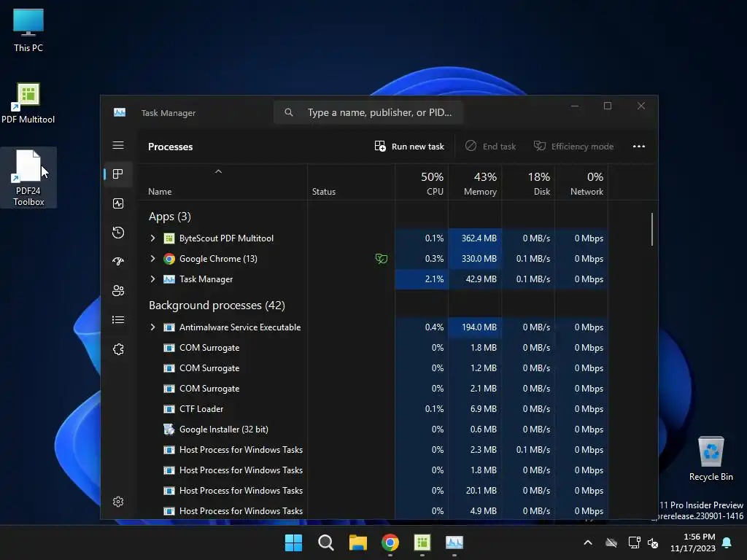Select the Recycle Bin desktop icon

pyautogui.click(x=711, y=459)
